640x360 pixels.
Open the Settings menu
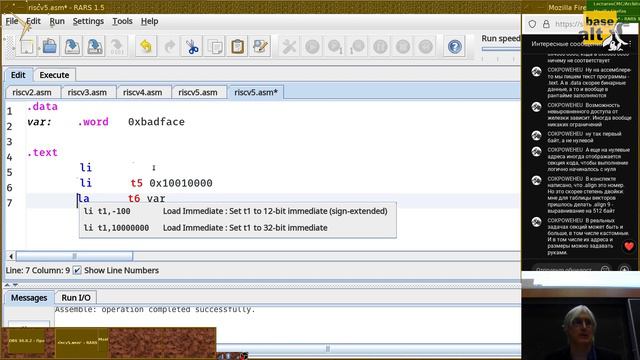click(x=88, y=21)
